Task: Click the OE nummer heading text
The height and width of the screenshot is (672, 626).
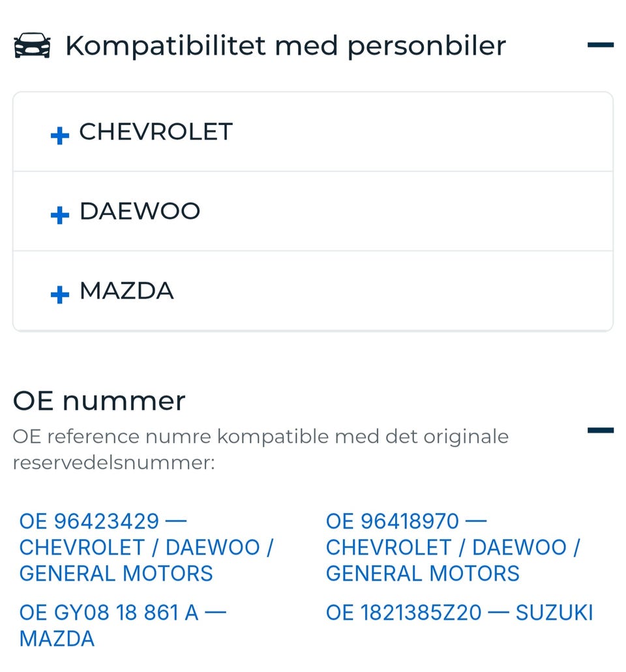Action: (99, 400)
